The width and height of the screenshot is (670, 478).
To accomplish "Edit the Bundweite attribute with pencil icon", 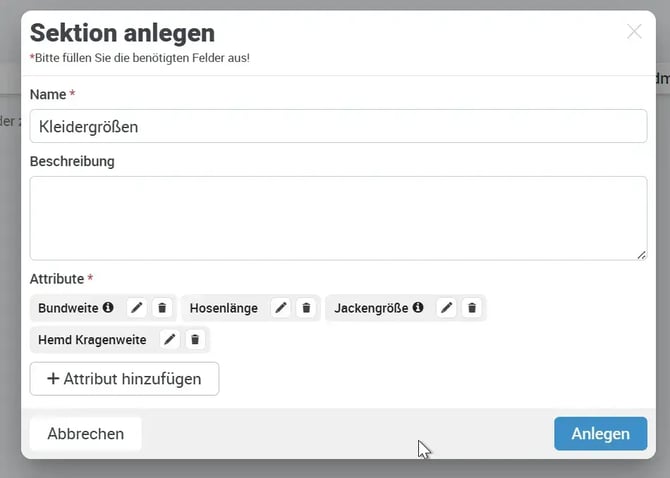I will [138, 308].
